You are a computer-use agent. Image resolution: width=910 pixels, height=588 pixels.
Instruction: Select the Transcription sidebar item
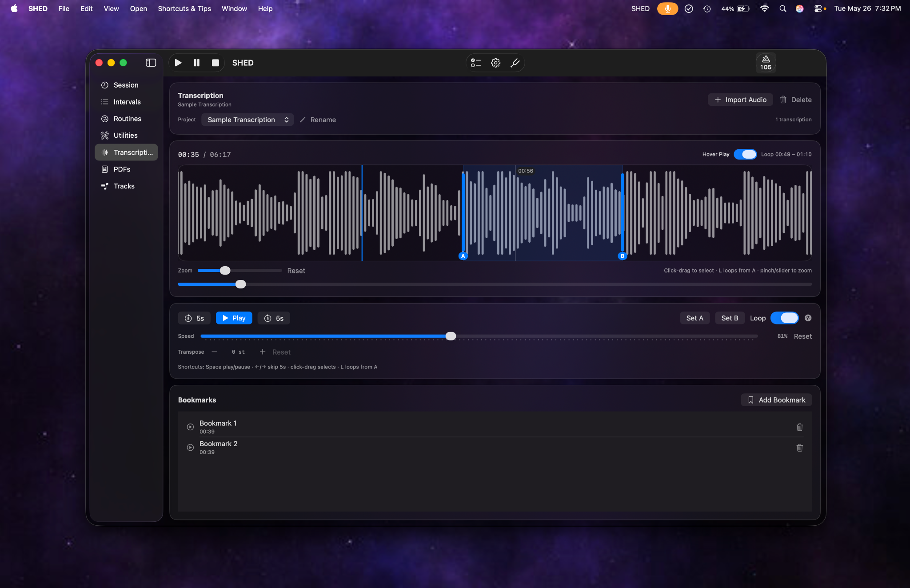tap(126, 152)
